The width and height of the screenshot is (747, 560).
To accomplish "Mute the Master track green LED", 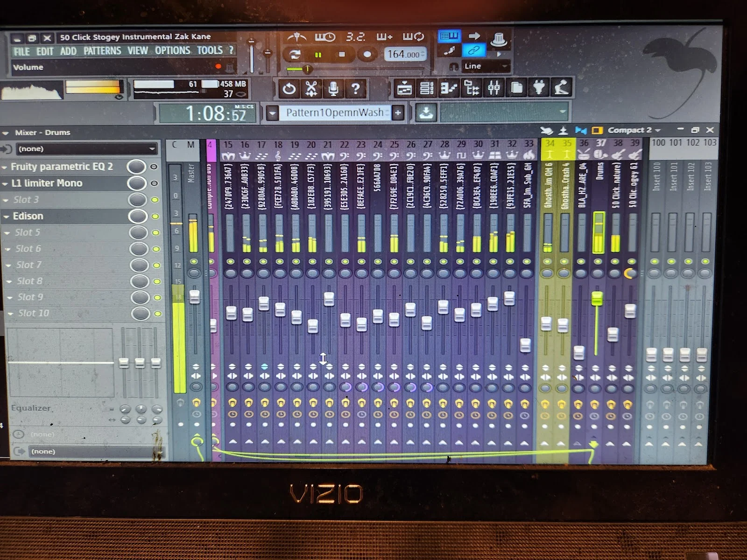I will (x=193, y=262).
